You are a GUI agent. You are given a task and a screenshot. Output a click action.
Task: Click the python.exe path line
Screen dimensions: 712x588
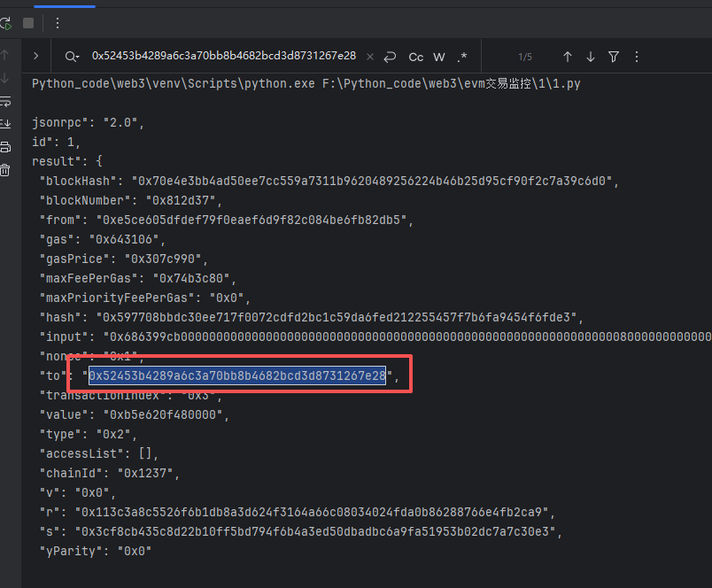(306, 84)
